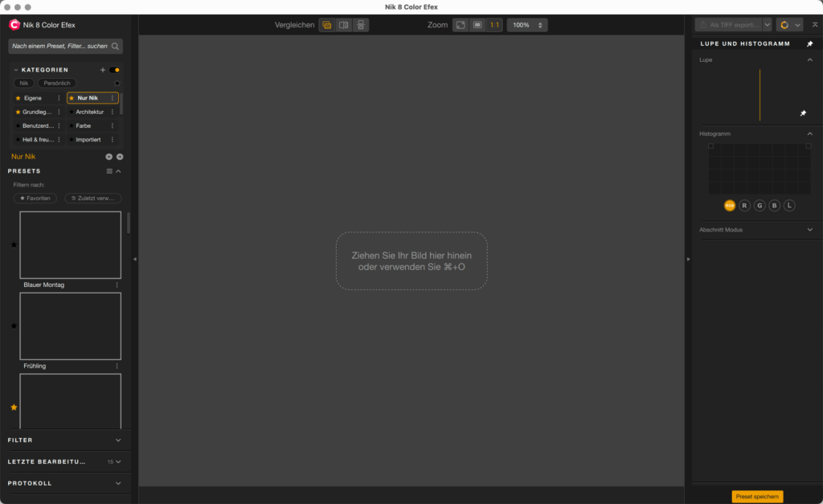Click the favorites star filter beside Persönlich
Screen dimensions: 823x504
pos(117,83)
